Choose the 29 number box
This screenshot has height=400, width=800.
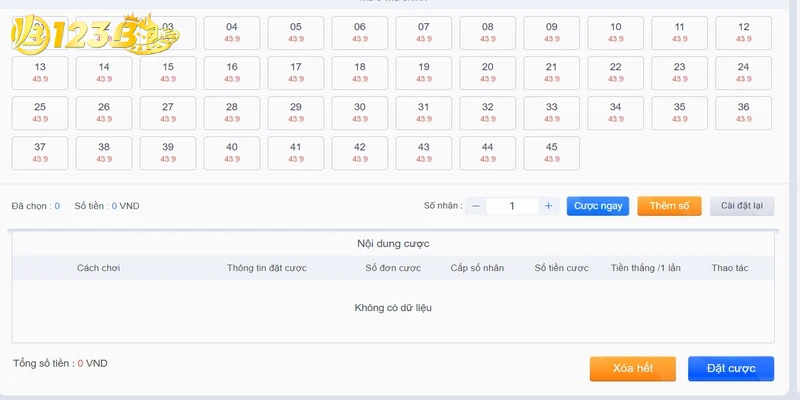(x=296, y=113)
